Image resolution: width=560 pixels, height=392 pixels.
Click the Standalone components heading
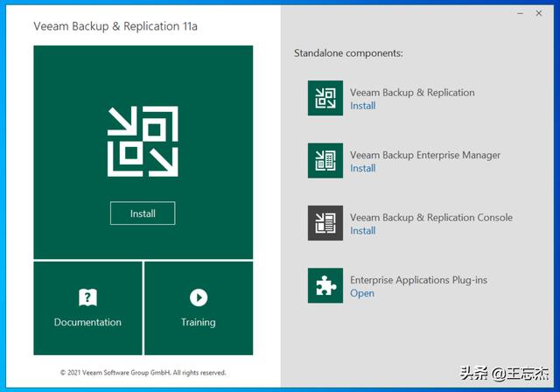coord(348,53)
